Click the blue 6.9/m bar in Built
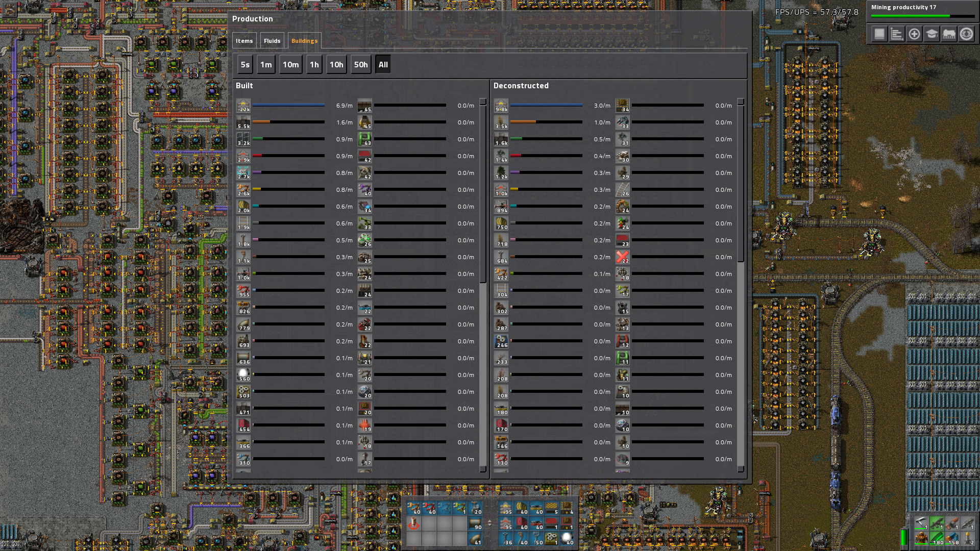This screenshot has height=551, width=980. point(288,105)
